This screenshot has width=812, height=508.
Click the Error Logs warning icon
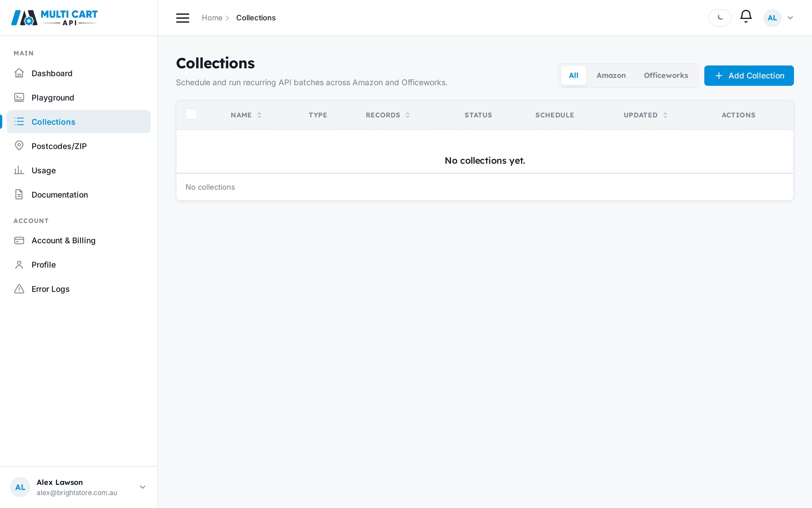click(x=19, y=289)
